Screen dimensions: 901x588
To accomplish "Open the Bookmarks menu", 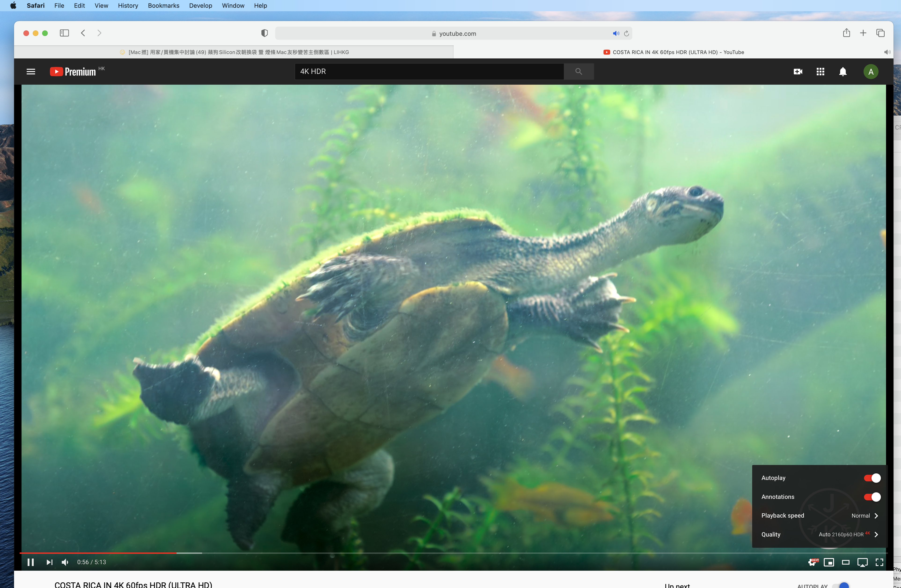I will tap(164, 5).
